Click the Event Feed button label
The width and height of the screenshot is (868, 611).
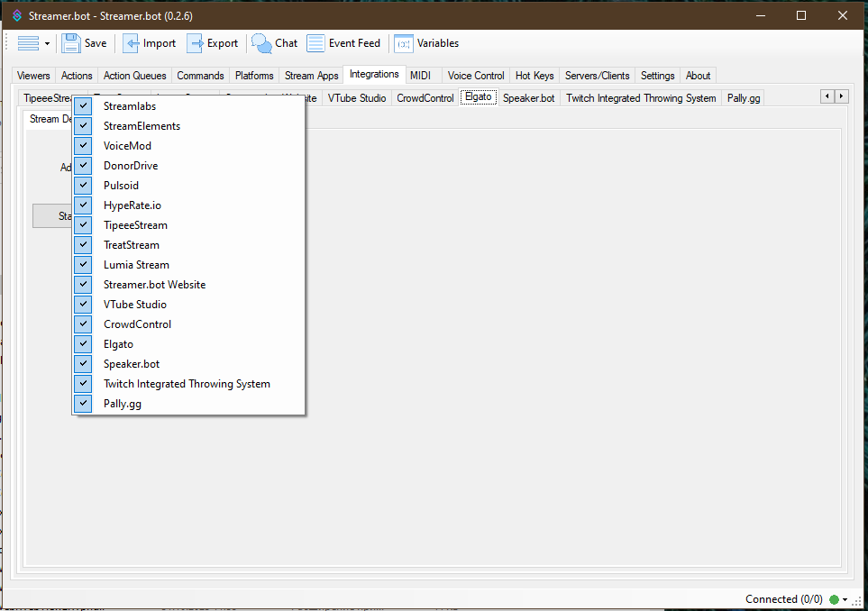(x=354, y=43)
